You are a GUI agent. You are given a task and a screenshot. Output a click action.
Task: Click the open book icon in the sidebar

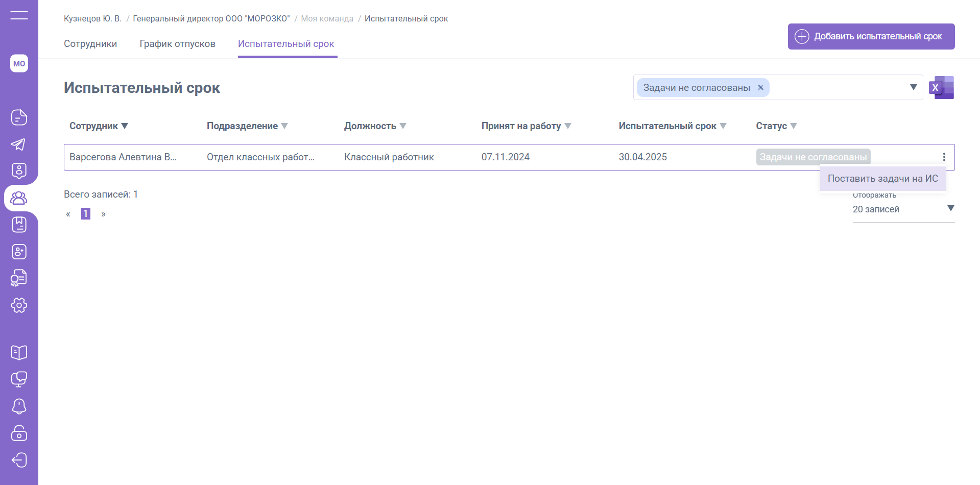19,352
